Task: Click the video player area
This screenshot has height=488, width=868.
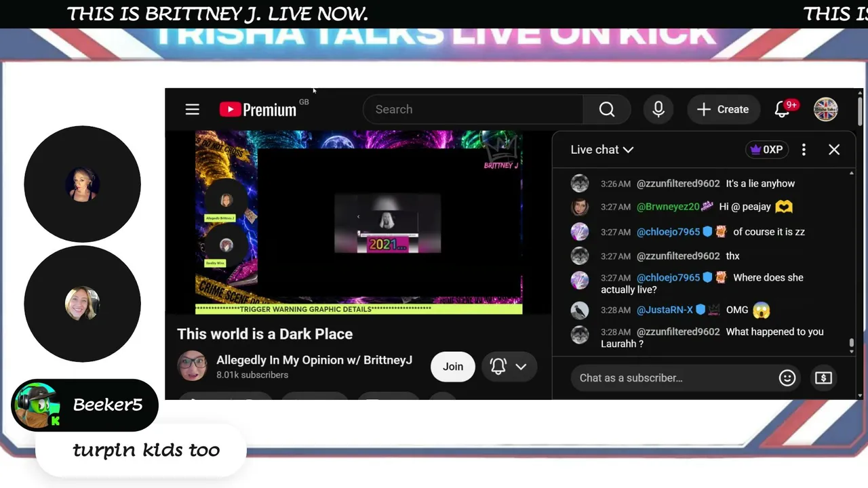Action: click(x=359, y=222)
